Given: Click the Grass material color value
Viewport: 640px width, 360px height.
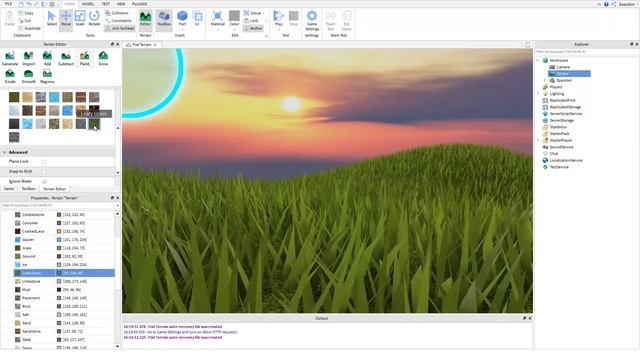Looking at the screenshot, I should [74, 248].
